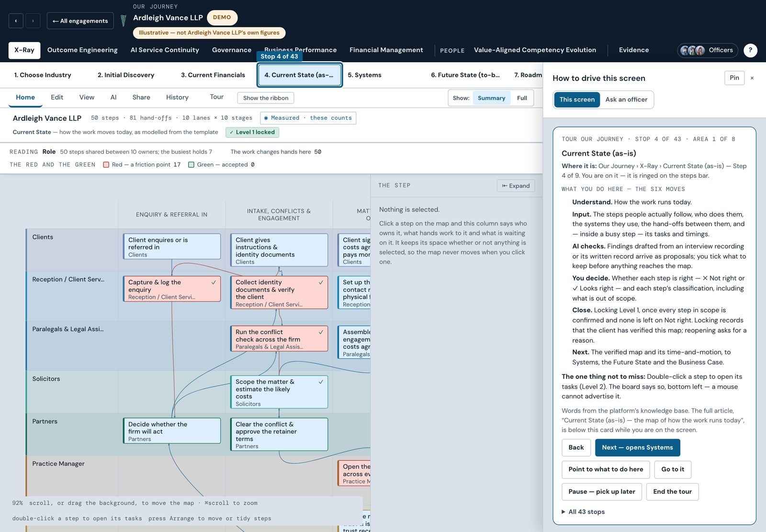Click the Level 1 locked badge
The width and height of the screenshot is (766, 532).
click(x=252, y=132)
